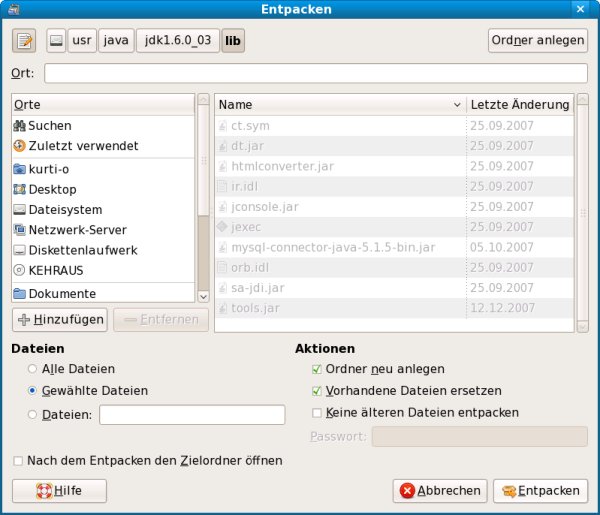Open Zuletzt verwendet recent files entry
Screen dimensions: 600x515
coord(76,146)
